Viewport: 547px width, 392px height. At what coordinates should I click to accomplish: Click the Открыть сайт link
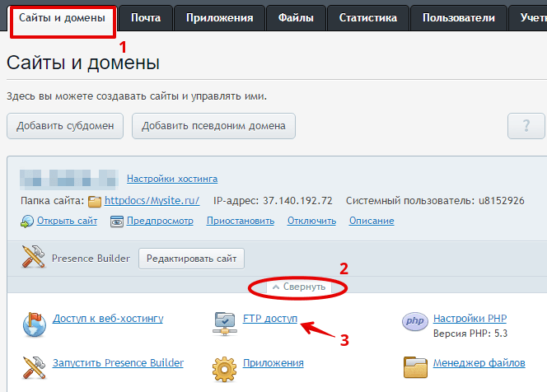[x=67, y=221]
